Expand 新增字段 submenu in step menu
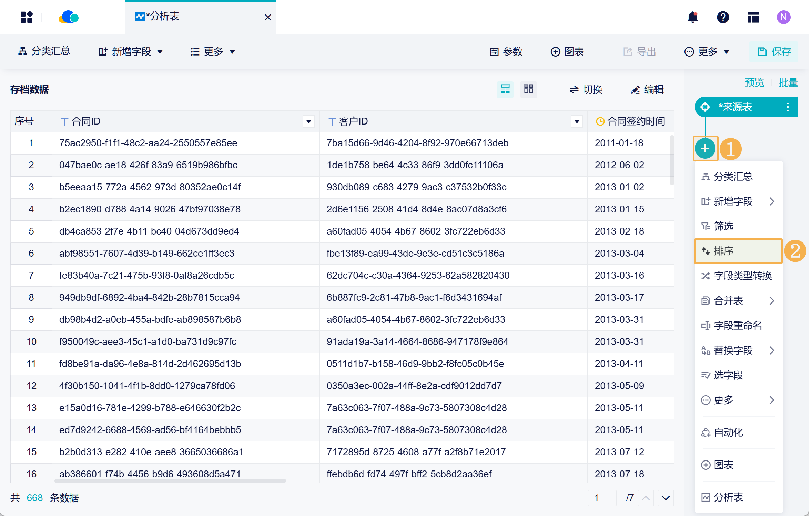 739,201
